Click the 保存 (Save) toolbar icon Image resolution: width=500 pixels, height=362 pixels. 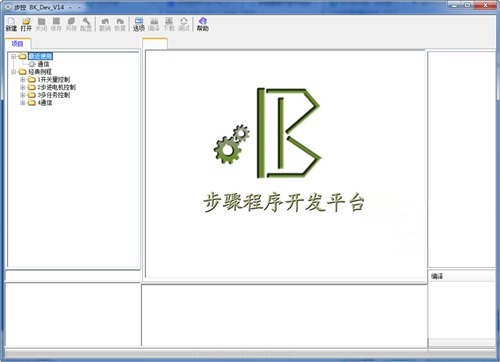click(x=56, y=24)
